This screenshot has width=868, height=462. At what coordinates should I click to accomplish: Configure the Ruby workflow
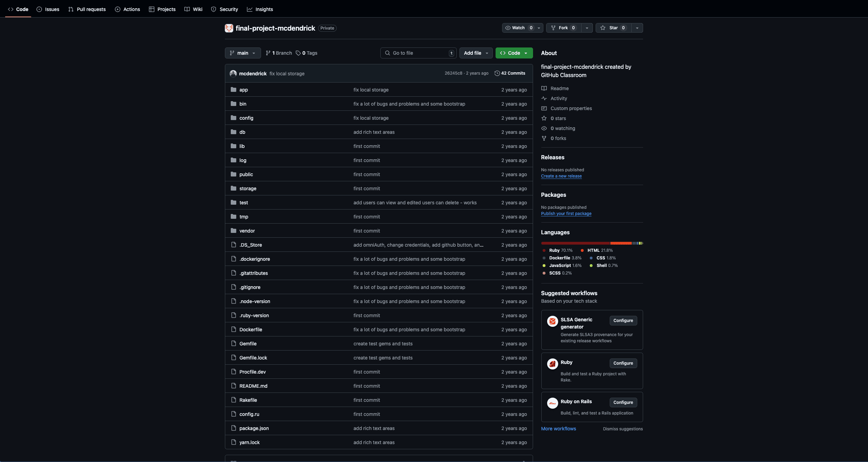tap(623, 363)
